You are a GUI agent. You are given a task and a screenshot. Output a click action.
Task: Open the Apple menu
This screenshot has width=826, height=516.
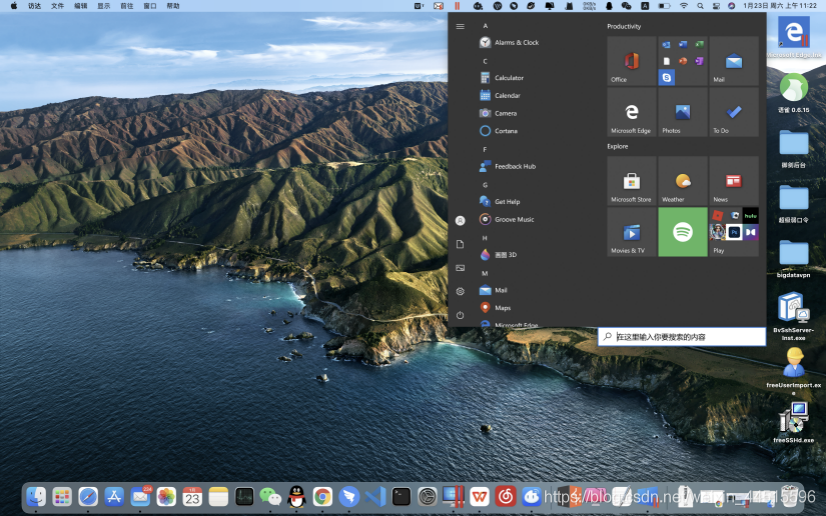(14, 6)
